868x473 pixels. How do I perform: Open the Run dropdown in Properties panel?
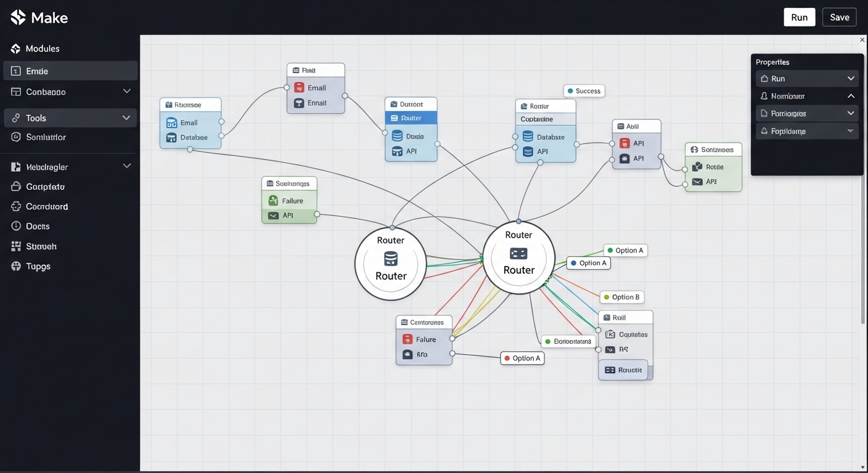(851, 79)
